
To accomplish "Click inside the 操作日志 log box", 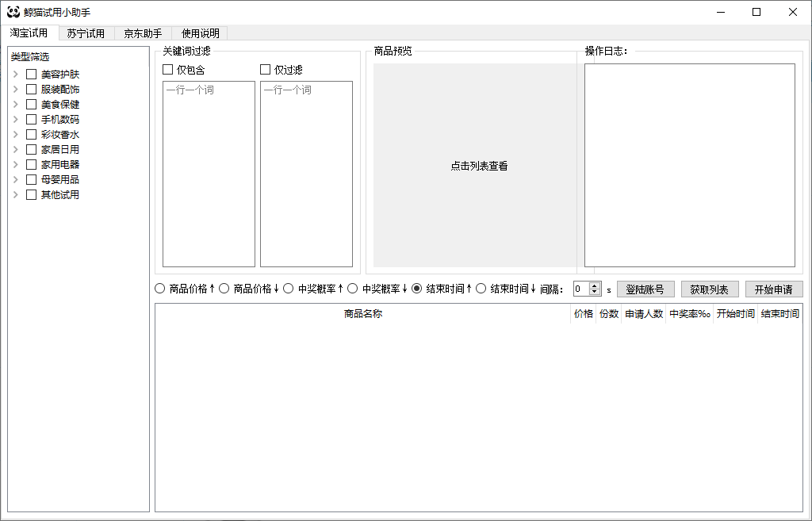I will pos(690,165).
